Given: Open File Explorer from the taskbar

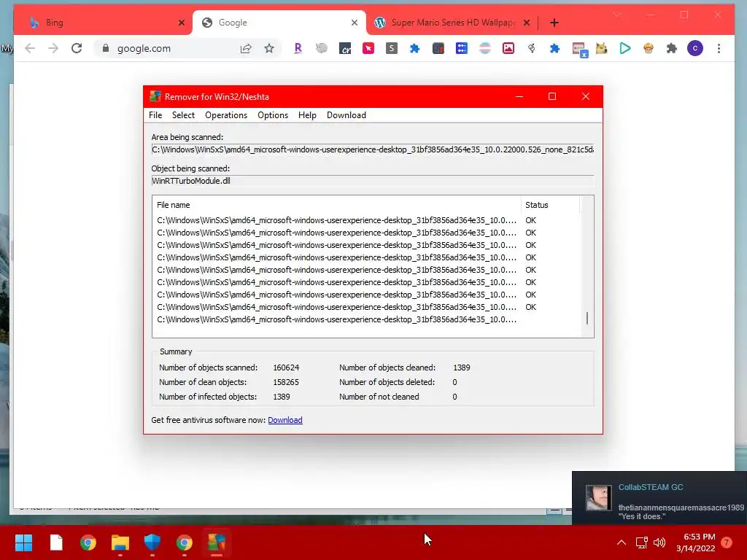Looking at the screenshot, I should click(120, 542).
